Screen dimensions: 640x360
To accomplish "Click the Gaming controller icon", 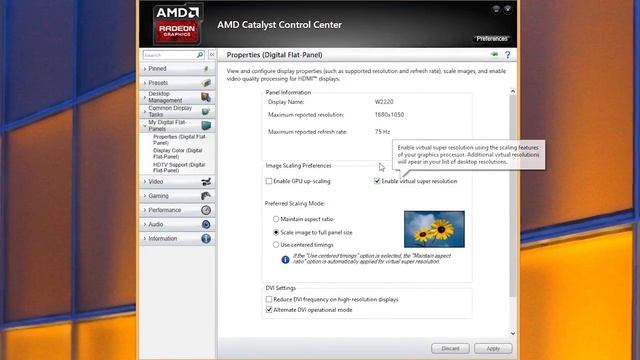I will [206, 196].
